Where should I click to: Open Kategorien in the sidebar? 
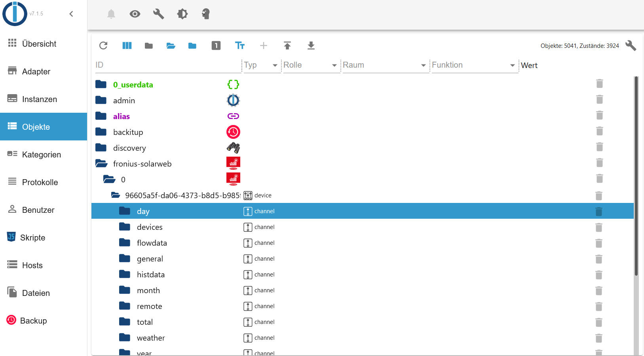[x=44, y=154]
